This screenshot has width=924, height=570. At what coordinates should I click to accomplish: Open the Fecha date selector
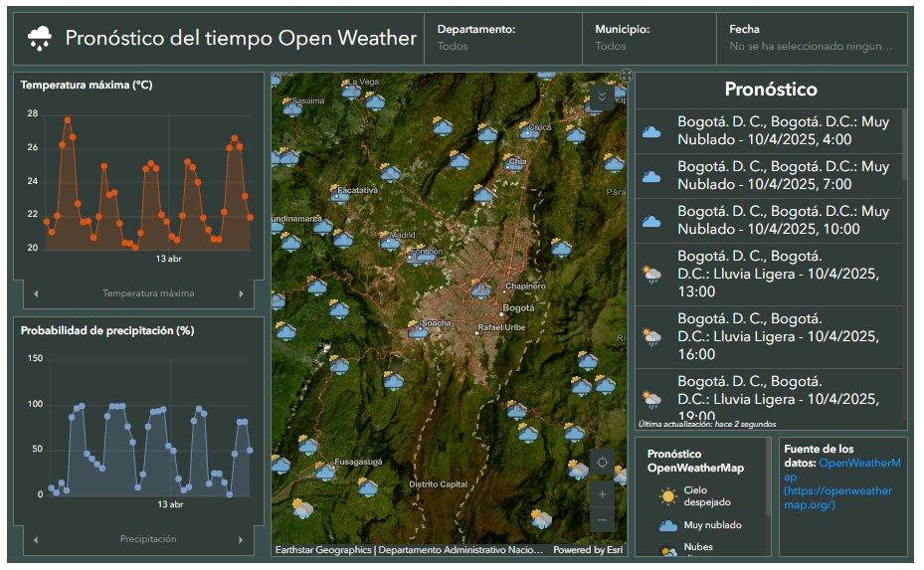click(x=812, y=39)
